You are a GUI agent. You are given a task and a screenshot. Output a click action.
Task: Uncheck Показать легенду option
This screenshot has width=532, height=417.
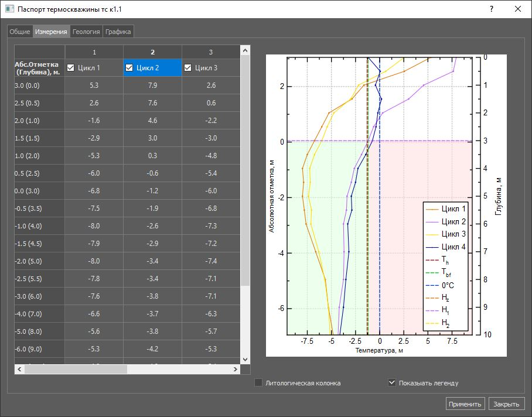tap(392, 383)
